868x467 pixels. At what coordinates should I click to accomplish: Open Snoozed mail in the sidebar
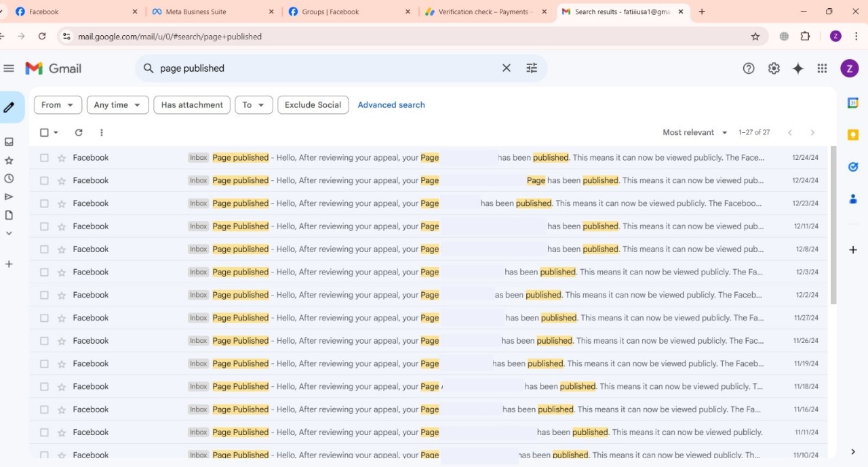(9, 179)
